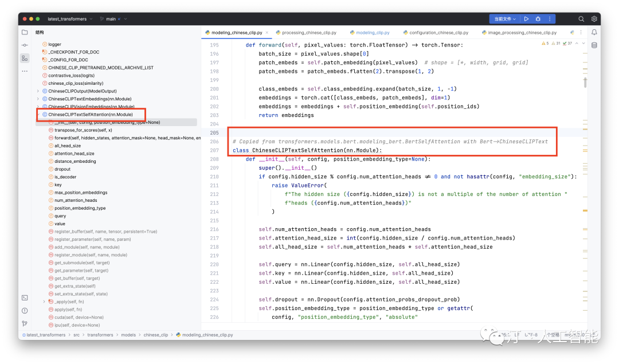Screen dimensions: 619x364
Task: Open the Commit tool window icon
Action: coord(25,45)
